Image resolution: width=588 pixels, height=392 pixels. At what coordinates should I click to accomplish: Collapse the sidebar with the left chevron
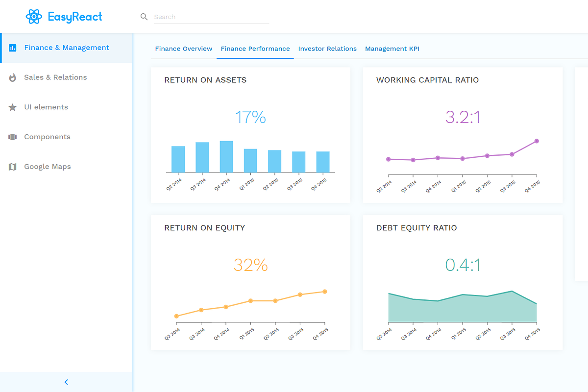click(66, 382)
